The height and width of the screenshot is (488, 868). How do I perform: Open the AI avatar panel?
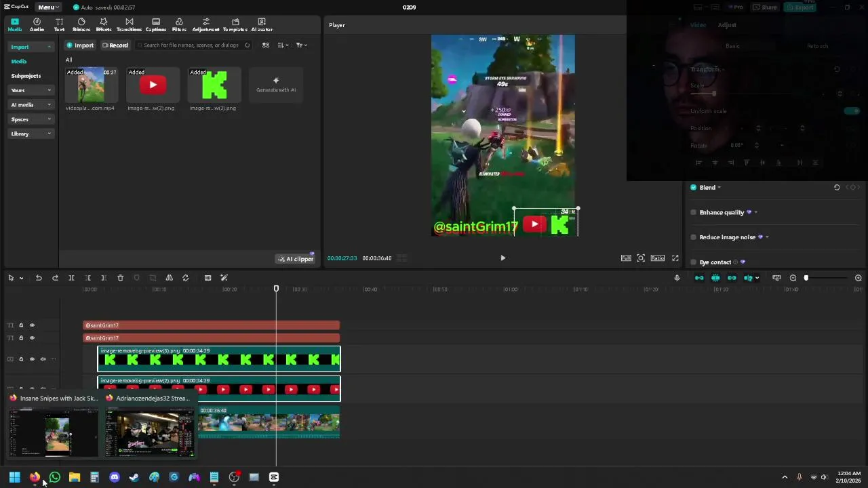tap(262, 25)
